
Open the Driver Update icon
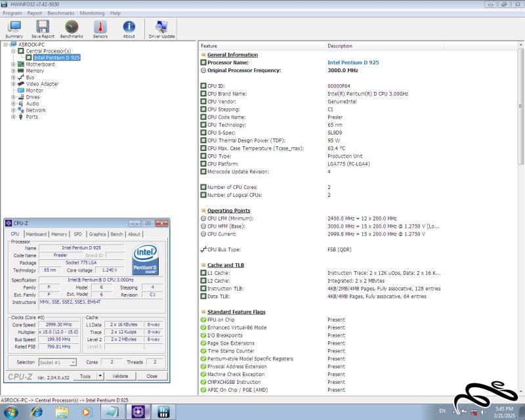[x=161, y=29]
